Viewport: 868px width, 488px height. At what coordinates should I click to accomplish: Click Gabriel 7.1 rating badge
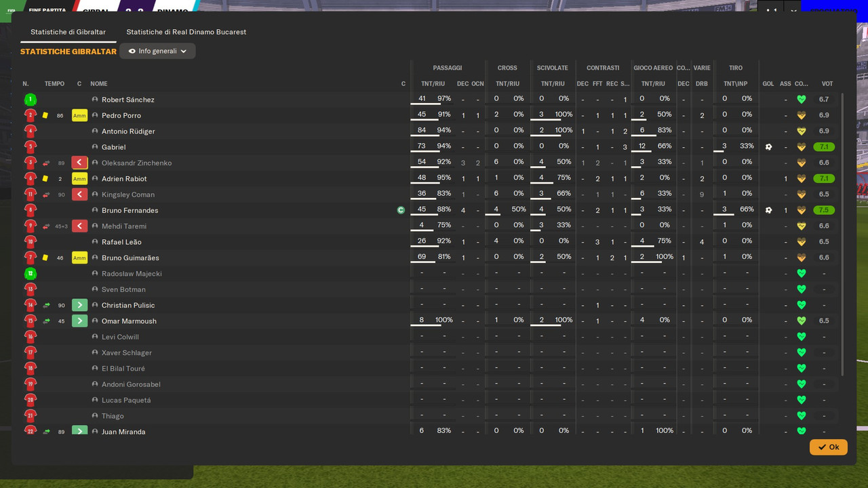[x=824, y=147]
